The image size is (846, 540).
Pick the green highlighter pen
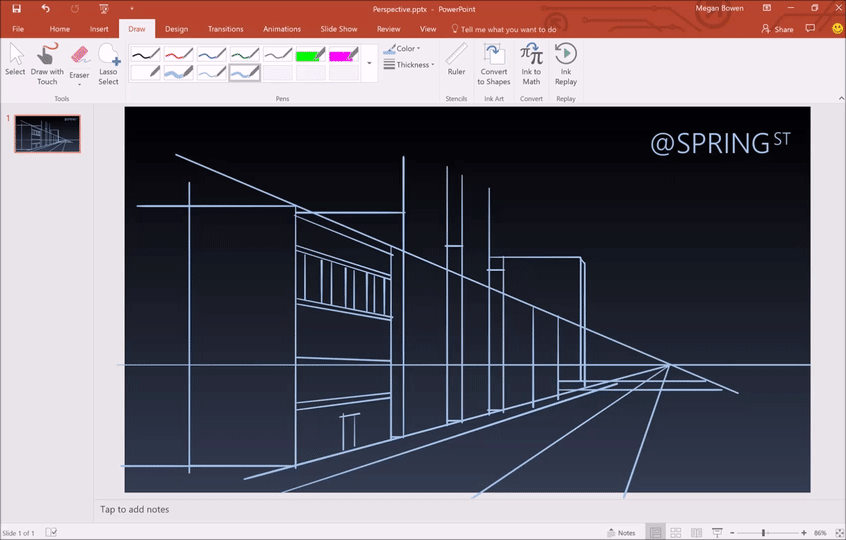coord(311,55)
